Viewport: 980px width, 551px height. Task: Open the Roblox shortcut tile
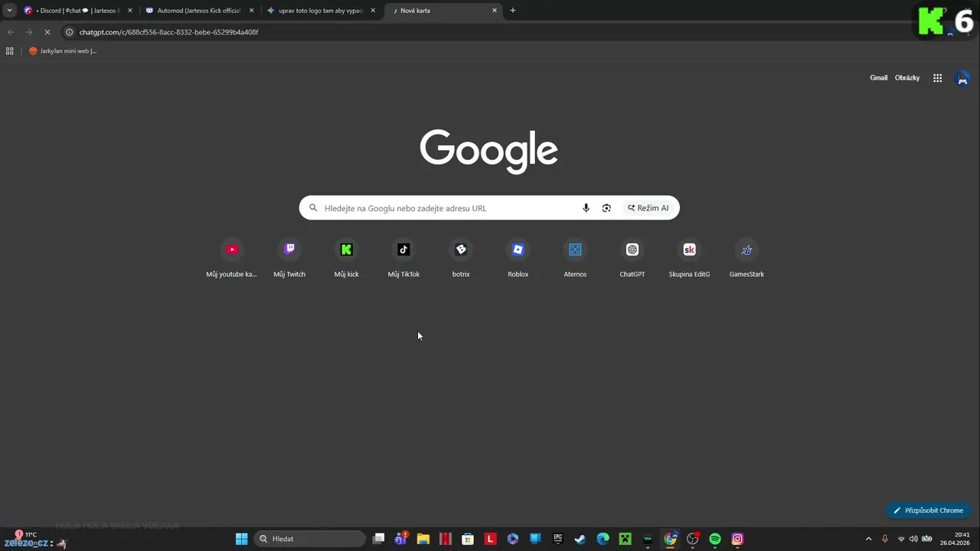tap(518, 259)
